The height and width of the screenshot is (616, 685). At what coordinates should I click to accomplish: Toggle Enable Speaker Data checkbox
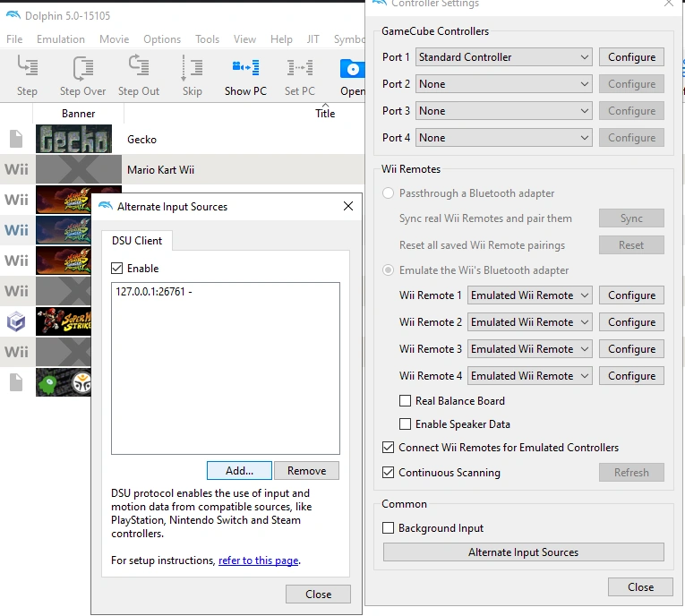pos(405,424)
